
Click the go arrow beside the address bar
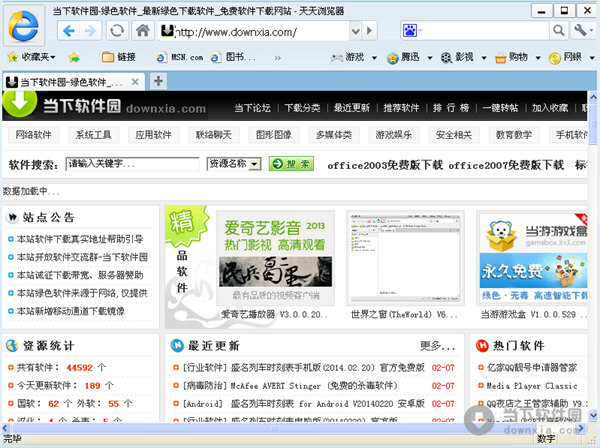coord(369,31)
